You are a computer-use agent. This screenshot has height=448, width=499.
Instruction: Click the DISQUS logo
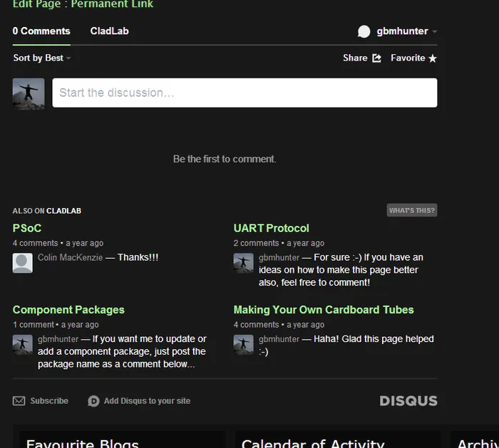(x=408, y=401)
